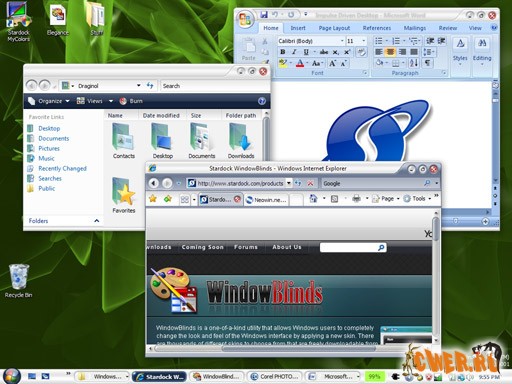Image resolution: width=512 pixels, height=384 pixels.
Task: Toggle Italic formatting in Word ribbon
Action: [x=294, y=52]
